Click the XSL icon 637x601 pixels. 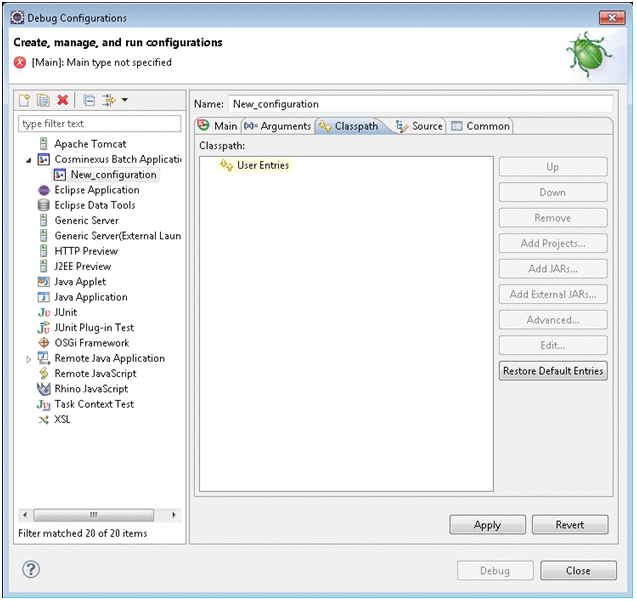tap(43, 419)
